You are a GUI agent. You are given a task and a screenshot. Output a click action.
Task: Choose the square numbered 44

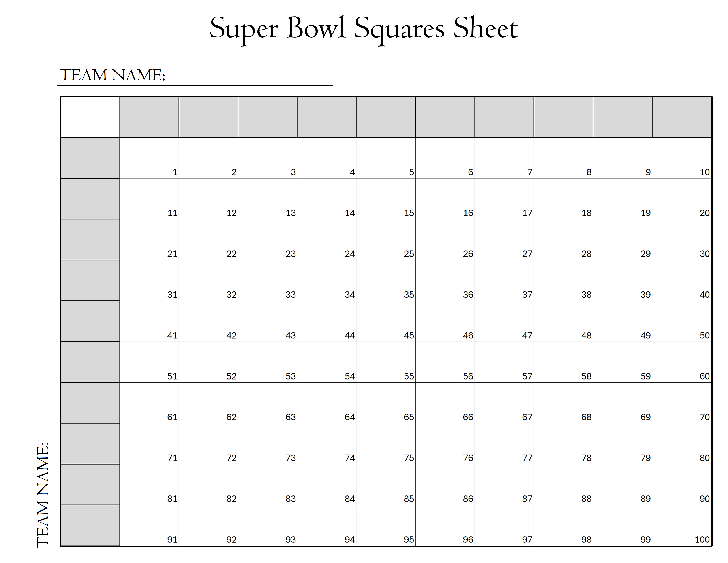tap(327, 321)
